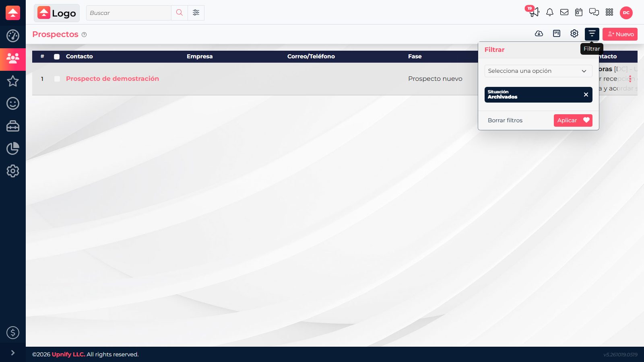
Task: Sort by the Empresa column header
Action: [x=200, y=56]
